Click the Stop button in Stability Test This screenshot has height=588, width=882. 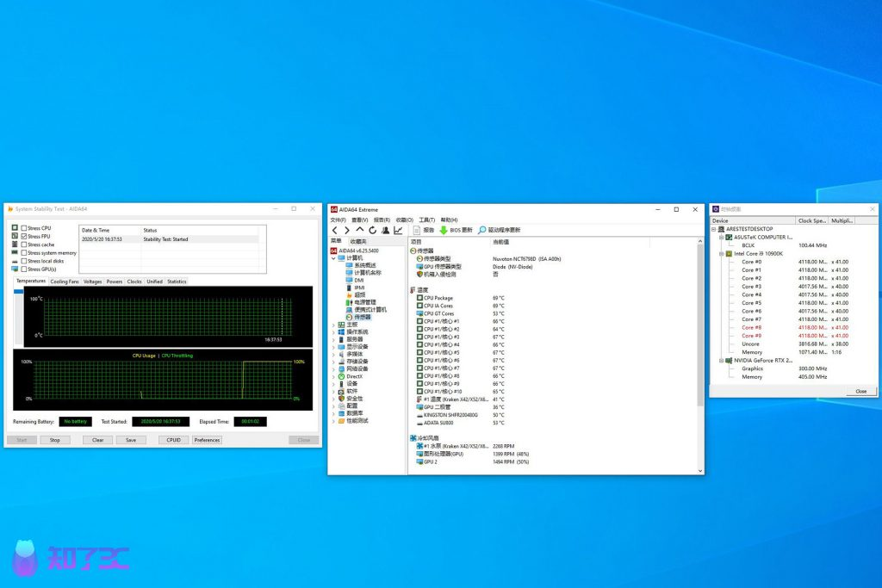tap(54, 440)
